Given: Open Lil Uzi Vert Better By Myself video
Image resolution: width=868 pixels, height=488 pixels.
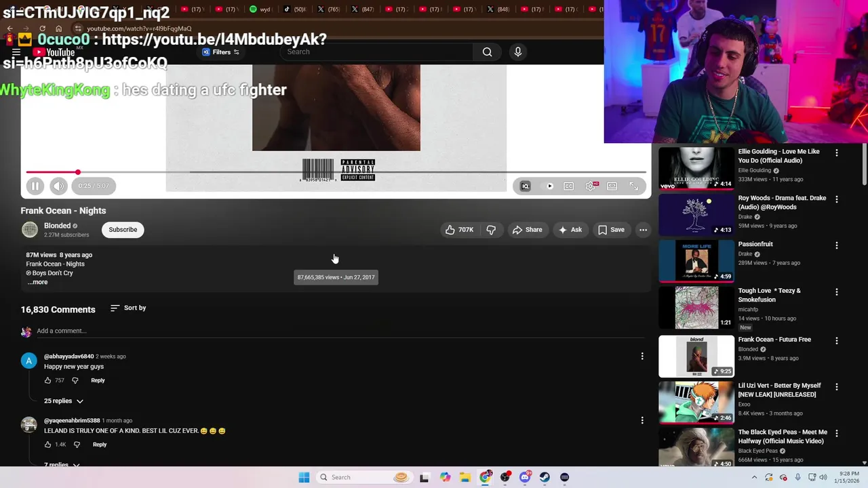Looking at the screenshot, I should click(696, 402).
